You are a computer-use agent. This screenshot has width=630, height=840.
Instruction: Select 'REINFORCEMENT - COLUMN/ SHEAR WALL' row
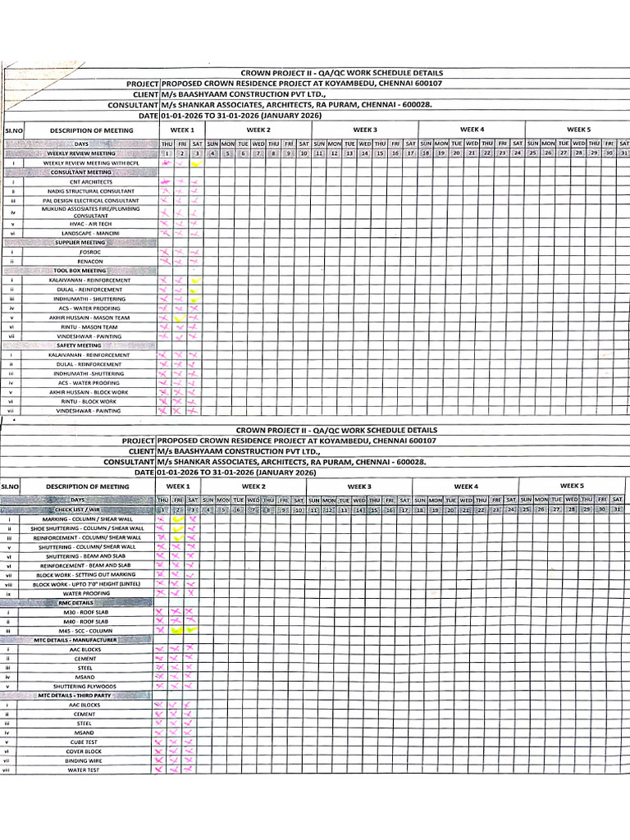pyautogui.click(x=87, y=538)
